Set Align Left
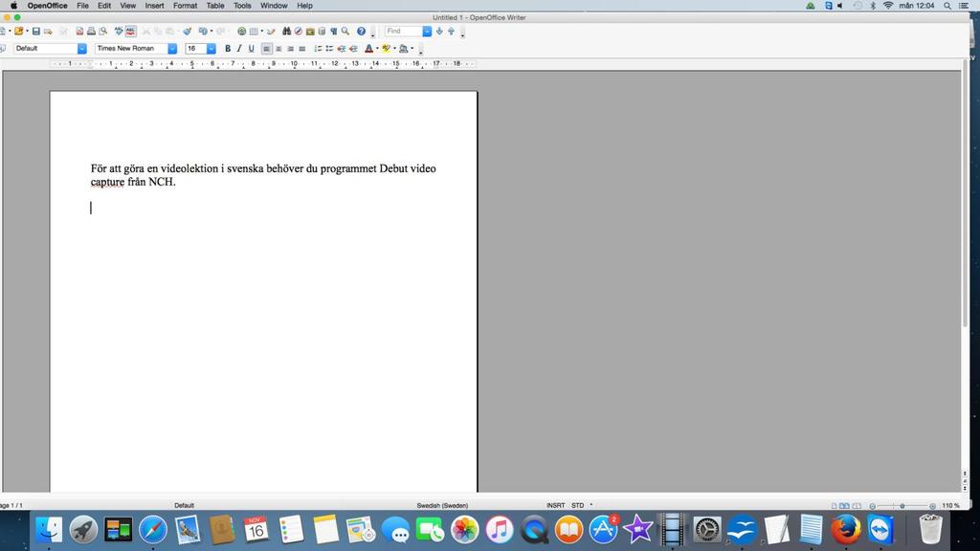The image size is (980, 551). coord(267,48)
